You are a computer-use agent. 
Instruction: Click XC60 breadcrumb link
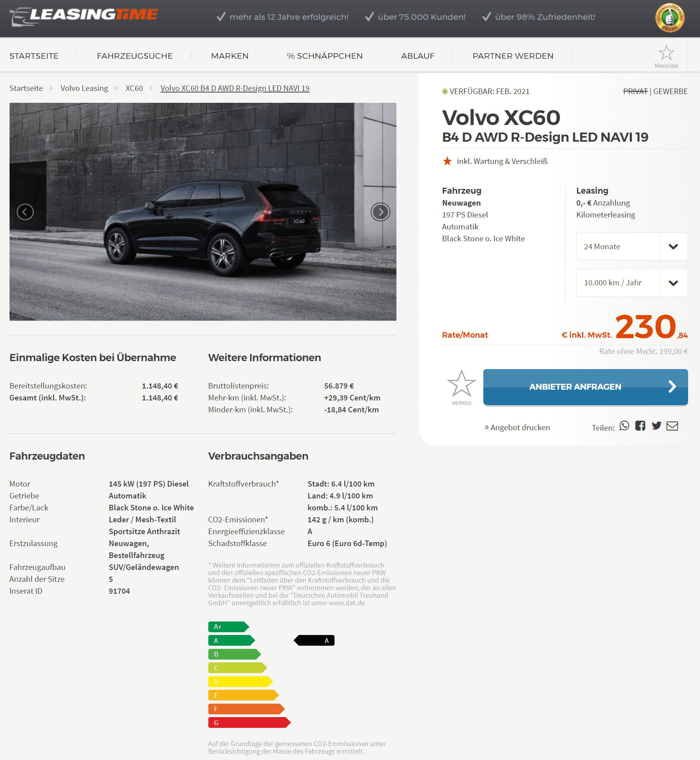134,88
